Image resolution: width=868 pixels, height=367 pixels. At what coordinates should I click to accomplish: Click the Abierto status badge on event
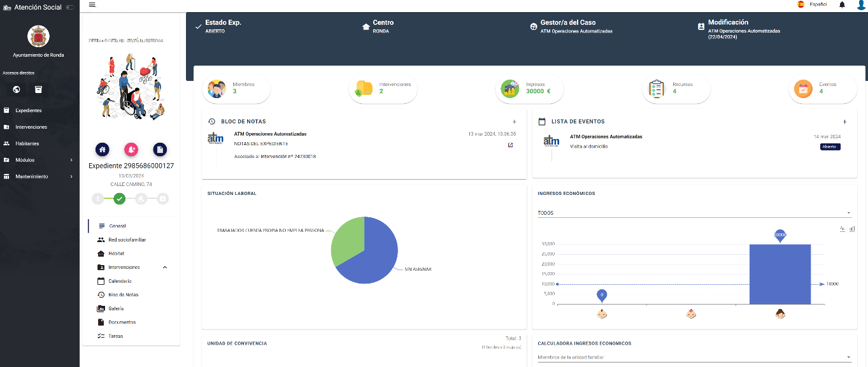[830, 147]
